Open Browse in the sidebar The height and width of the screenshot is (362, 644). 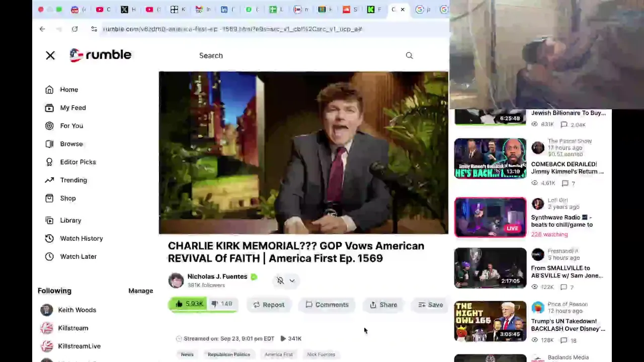tap(71, 144)
